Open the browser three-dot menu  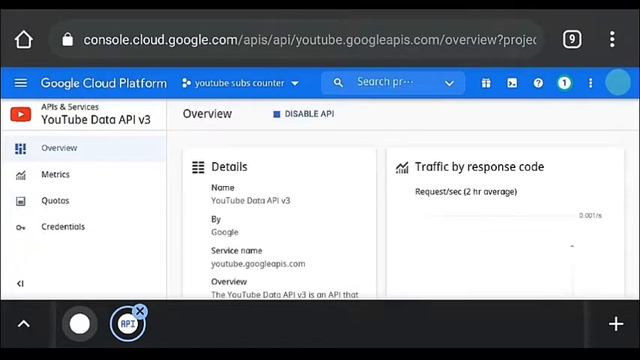[x=612, y=39]
